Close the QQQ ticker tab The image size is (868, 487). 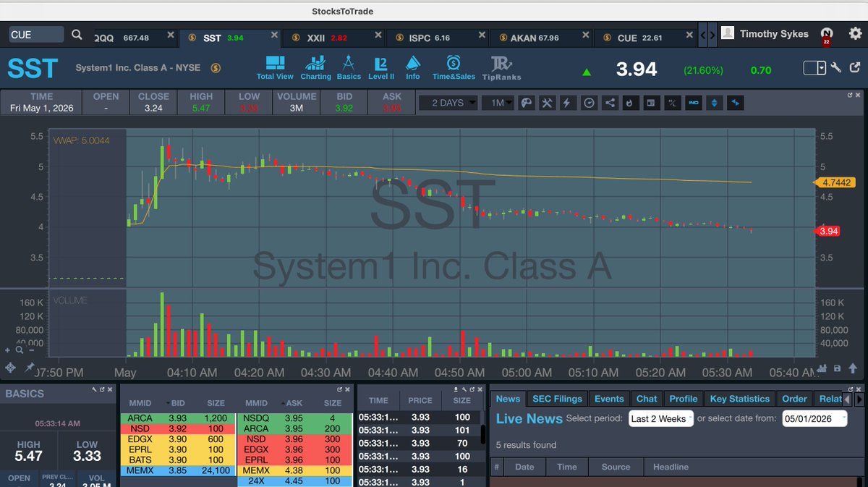coord(171,35)
